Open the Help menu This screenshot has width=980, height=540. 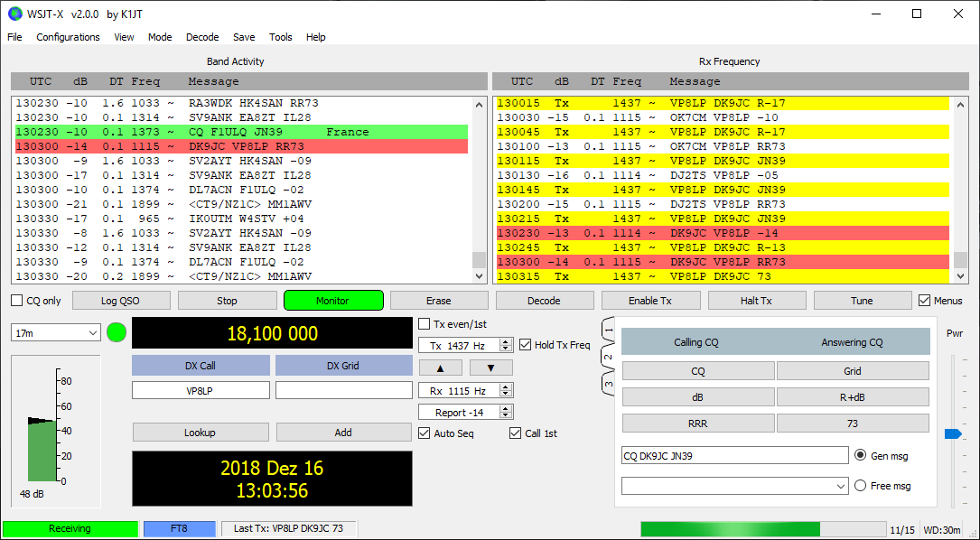(315, 37)
